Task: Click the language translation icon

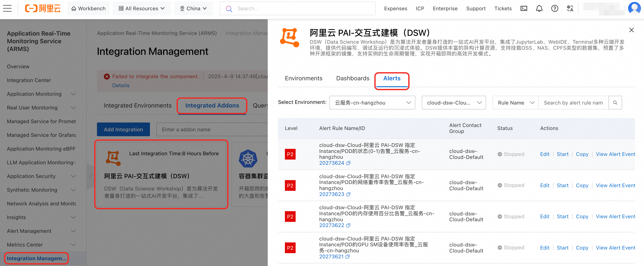Action: point(570,9)
